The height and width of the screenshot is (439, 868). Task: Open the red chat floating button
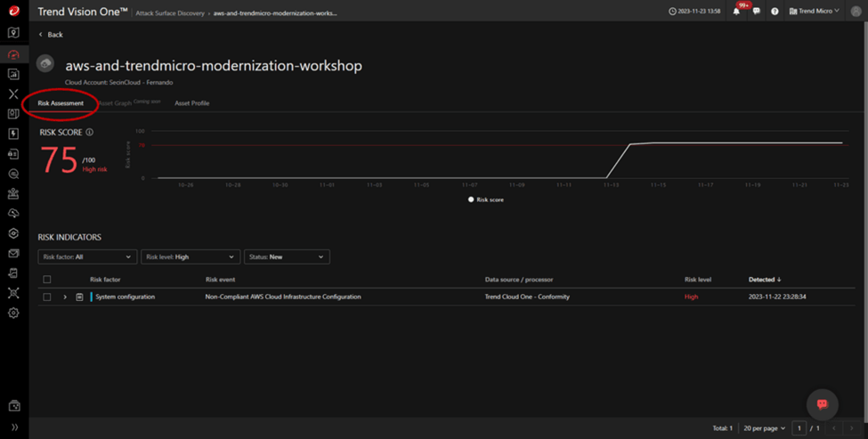click(x=822, y=404)
